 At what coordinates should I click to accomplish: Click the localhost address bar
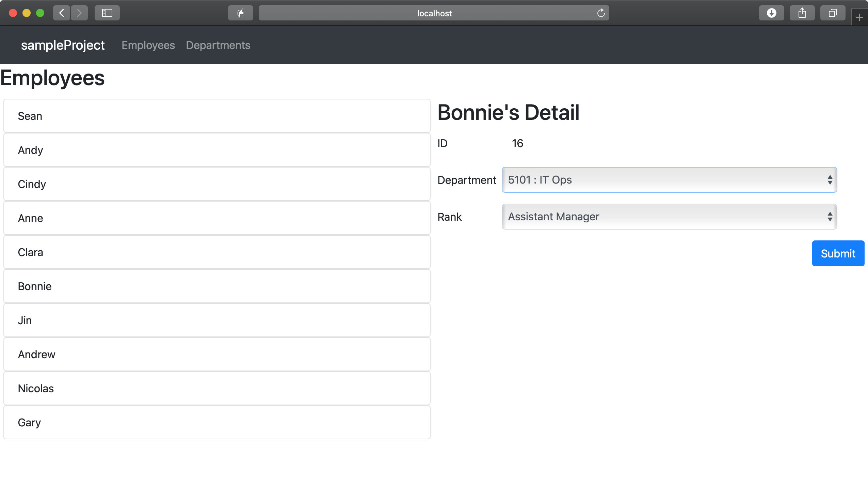point(433,13)
